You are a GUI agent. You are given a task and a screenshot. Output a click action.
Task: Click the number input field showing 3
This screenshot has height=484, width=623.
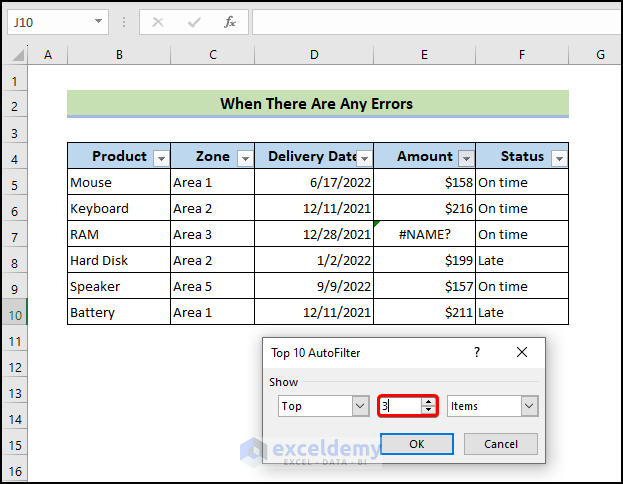[401, 406]
